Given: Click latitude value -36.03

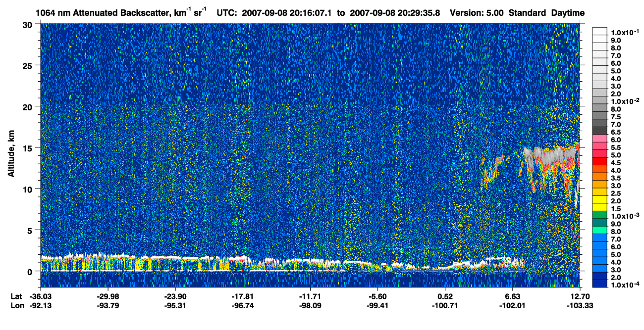Looking at the screenshot, I should tap(41, 296).
